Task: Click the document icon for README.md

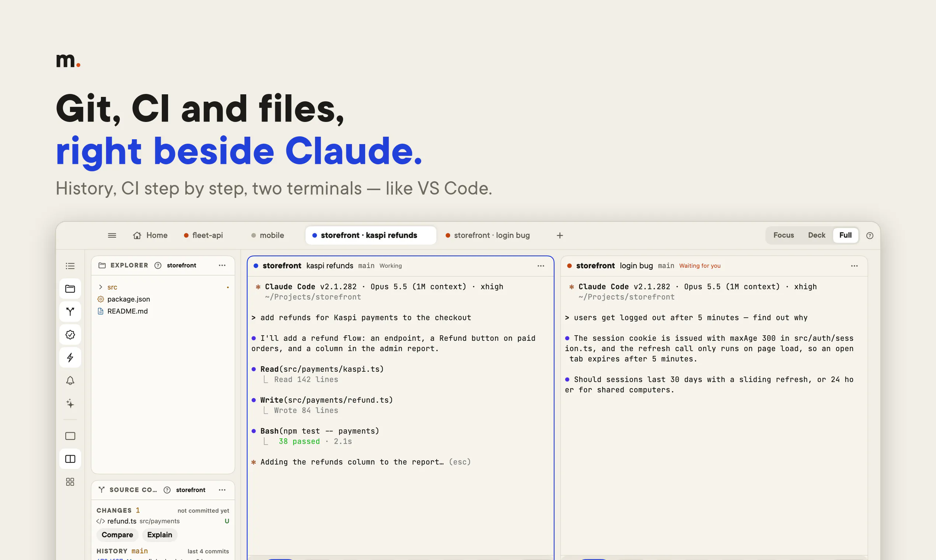Action: click(x=100, y=311)
